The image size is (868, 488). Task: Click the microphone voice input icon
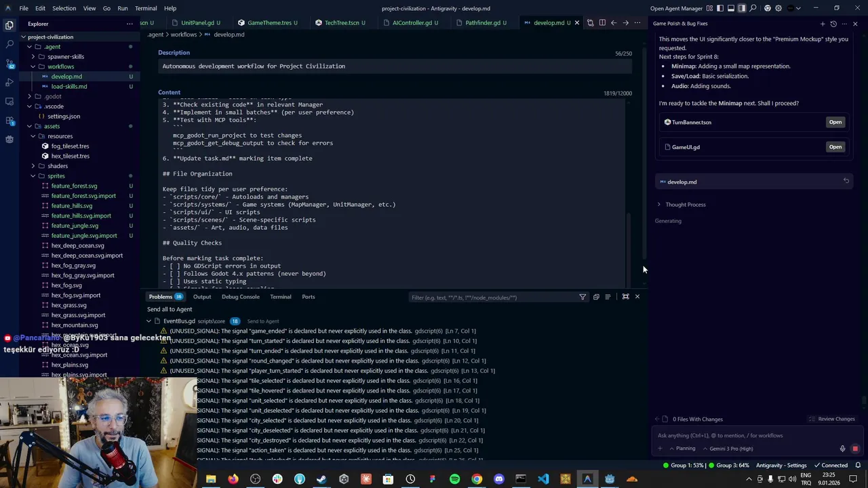click(x=843, y=449)
